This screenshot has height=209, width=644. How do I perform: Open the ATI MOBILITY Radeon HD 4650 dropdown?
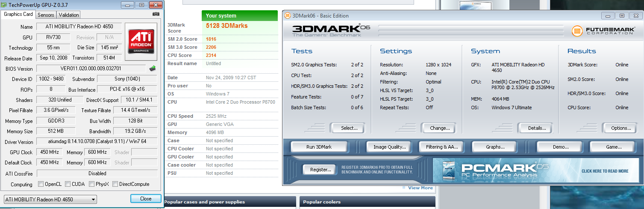point(50,200)
